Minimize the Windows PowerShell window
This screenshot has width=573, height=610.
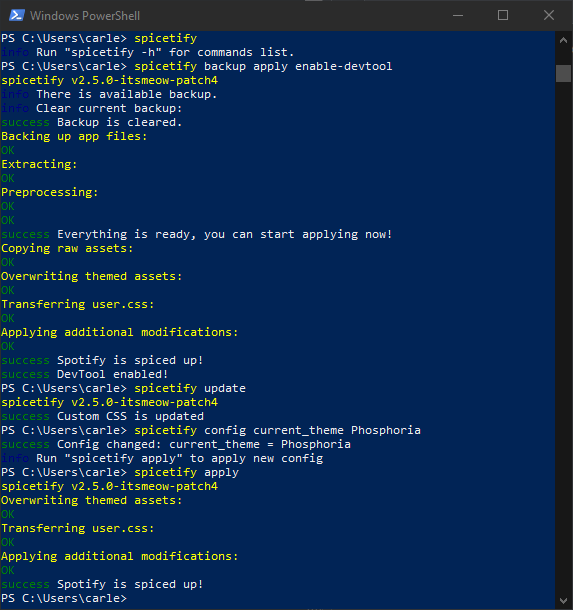458,16
